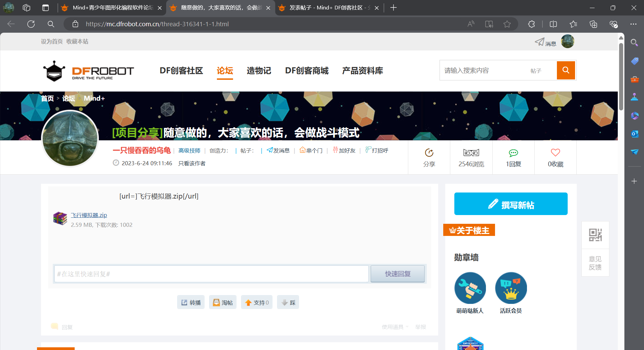Click user avatar in top bar

568,41
